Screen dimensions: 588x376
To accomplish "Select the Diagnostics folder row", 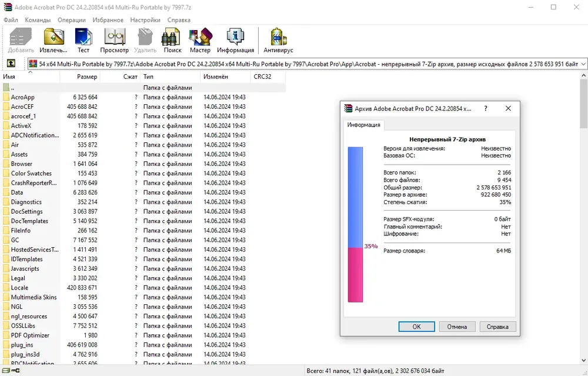I will [143, 202].
